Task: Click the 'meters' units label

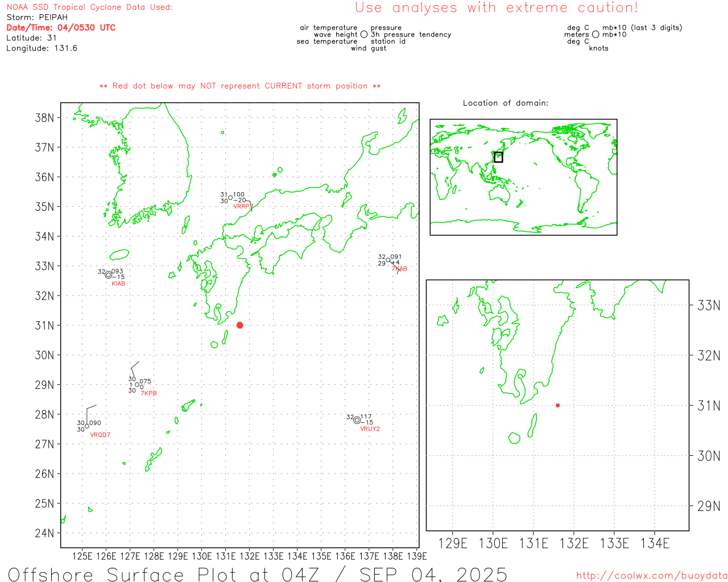Action: tap(577, 35)
